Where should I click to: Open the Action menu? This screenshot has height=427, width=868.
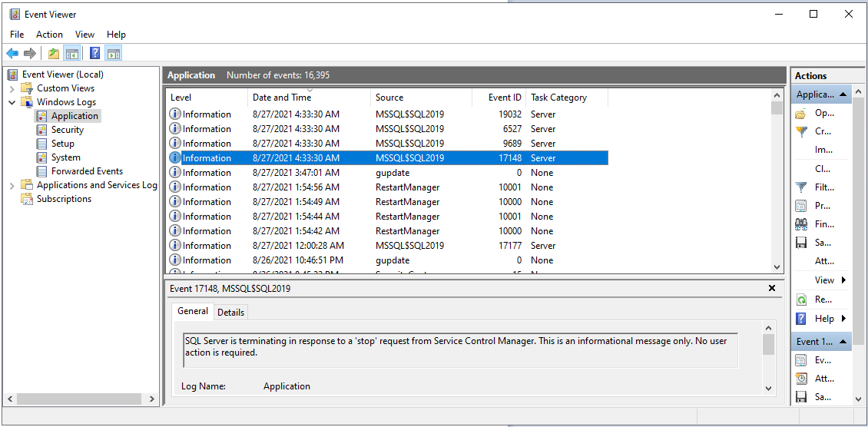(x=50, y=35)
